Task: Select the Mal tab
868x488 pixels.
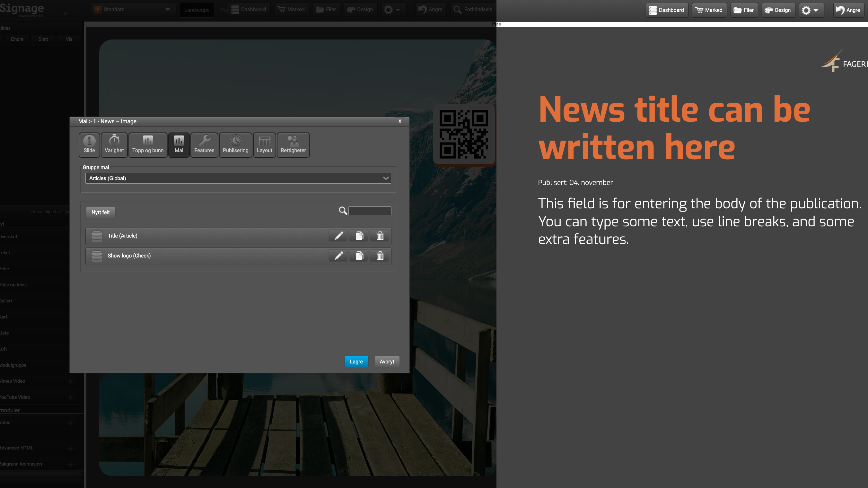Action: pos(179,145)
